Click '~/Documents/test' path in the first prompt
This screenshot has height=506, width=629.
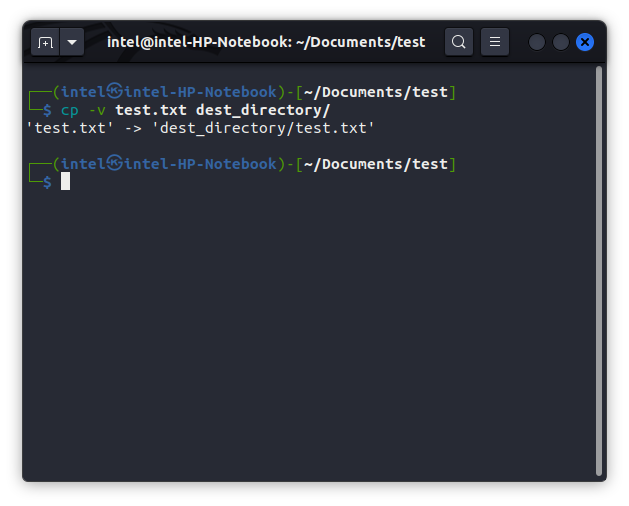tap(376, 92)
